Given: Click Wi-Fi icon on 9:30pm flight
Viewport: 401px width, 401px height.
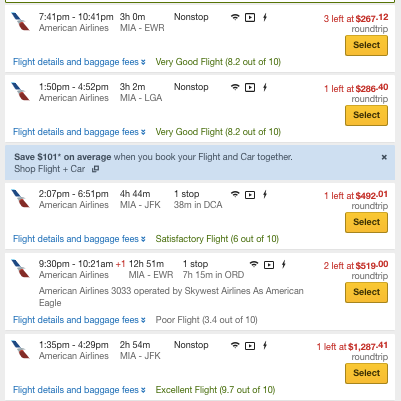Looking at the screenshot, I should (x=254, y=264).
